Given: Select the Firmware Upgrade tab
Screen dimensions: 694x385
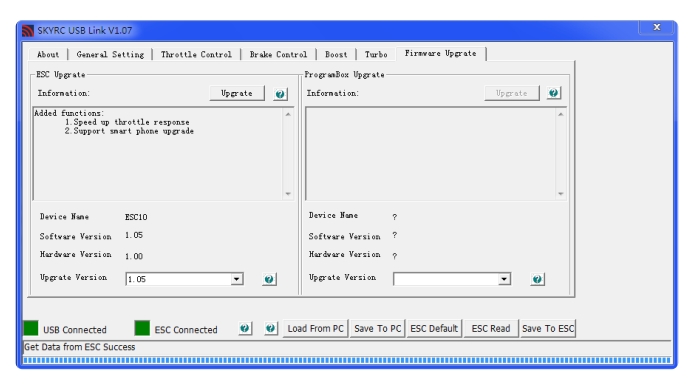Looking at the screenshot, I should click(x=440, y=53).
